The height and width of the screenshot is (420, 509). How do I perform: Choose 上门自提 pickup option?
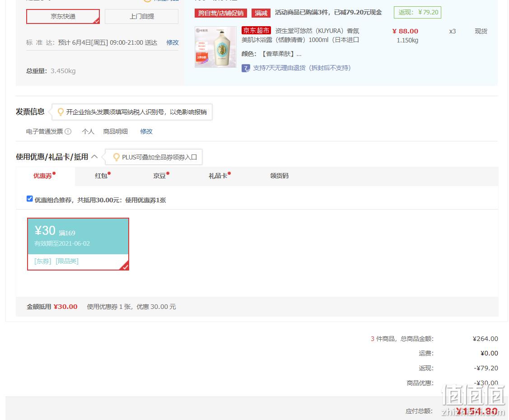pyautogui.click(x=141, y=16)
